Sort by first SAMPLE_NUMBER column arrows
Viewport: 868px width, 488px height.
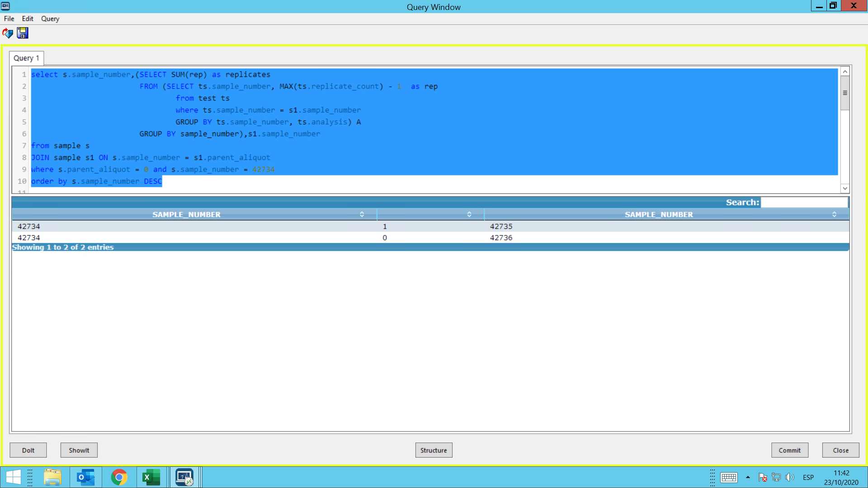click(362, 214)
